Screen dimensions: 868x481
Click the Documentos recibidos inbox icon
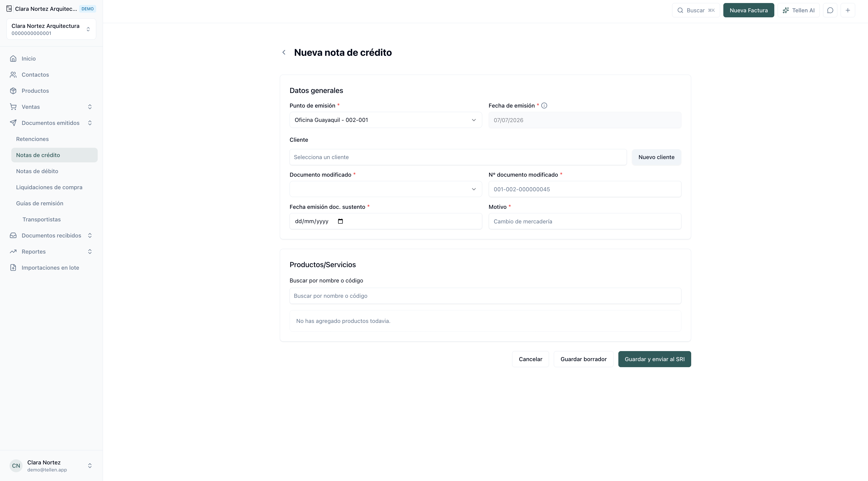(x=13, y=236)
